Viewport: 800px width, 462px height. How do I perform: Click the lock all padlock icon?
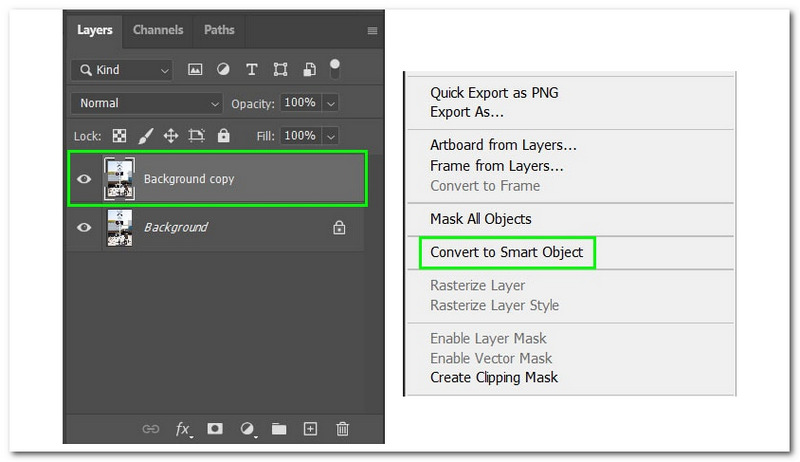coord(223,135)
